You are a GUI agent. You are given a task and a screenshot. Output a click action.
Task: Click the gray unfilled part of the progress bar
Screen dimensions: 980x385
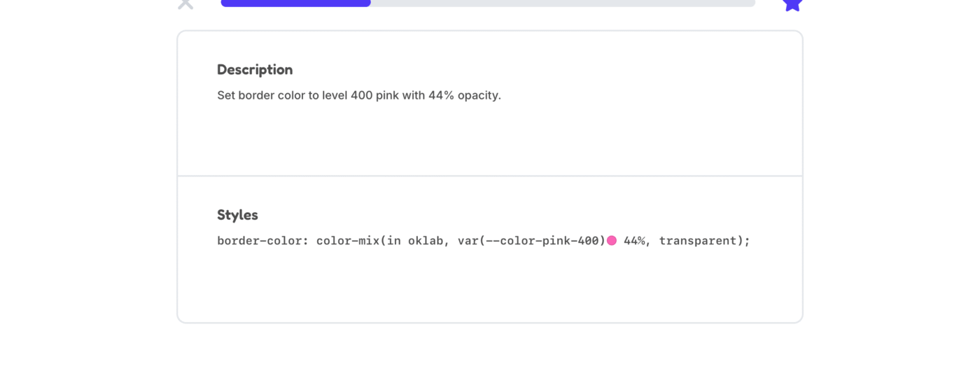[563, 3]
